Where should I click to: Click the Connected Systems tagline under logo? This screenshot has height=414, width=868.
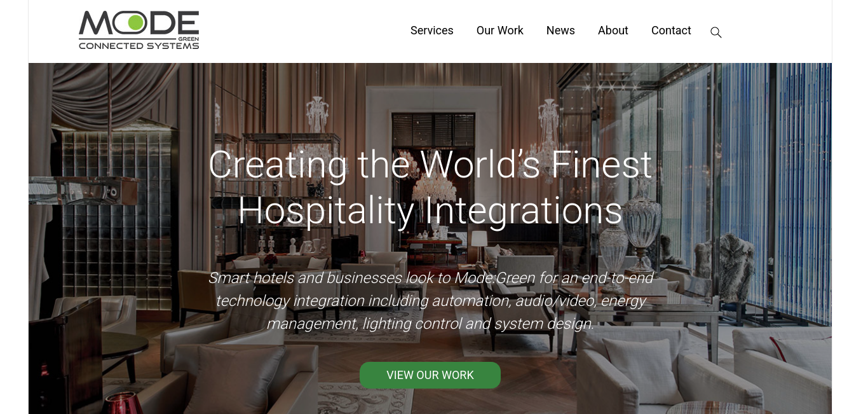click(139, 46)
